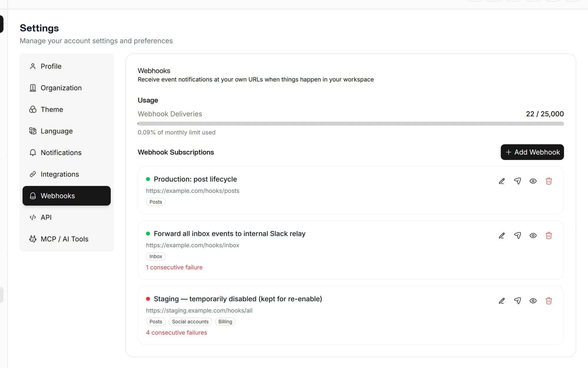Open the API settings section

pyautogui.click(x=66, y=217)
